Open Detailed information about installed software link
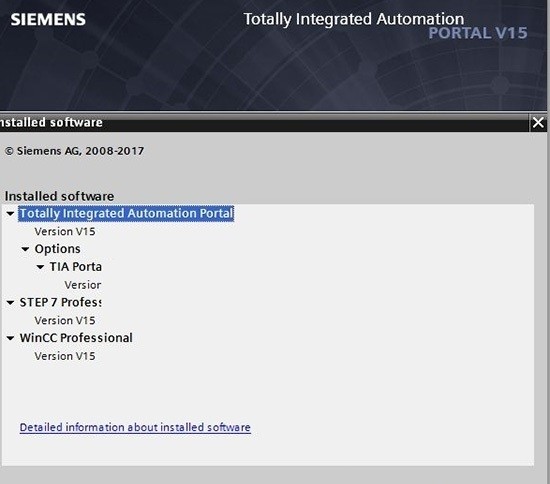The image size is (550, 484). click(x=135, y=428)
